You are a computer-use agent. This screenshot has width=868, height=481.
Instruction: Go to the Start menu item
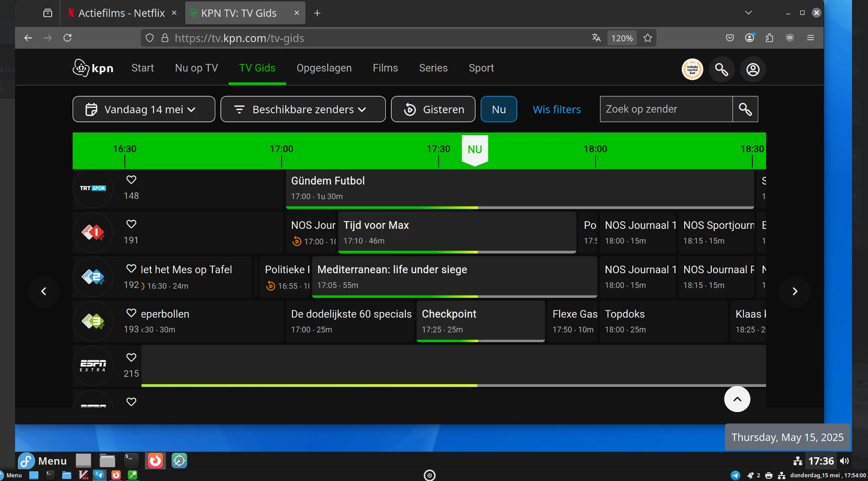[143, 68]
